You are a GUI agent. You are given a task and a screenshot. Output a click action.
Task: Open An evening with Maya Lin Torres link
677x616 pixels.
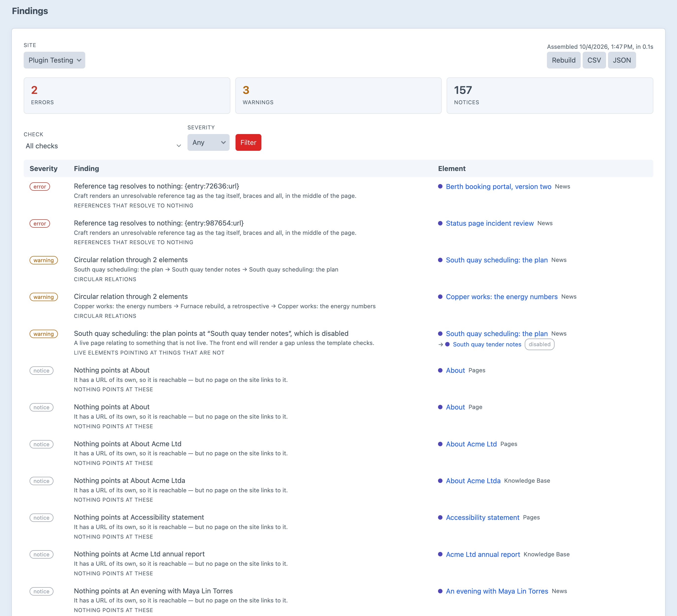pos(497,591)
